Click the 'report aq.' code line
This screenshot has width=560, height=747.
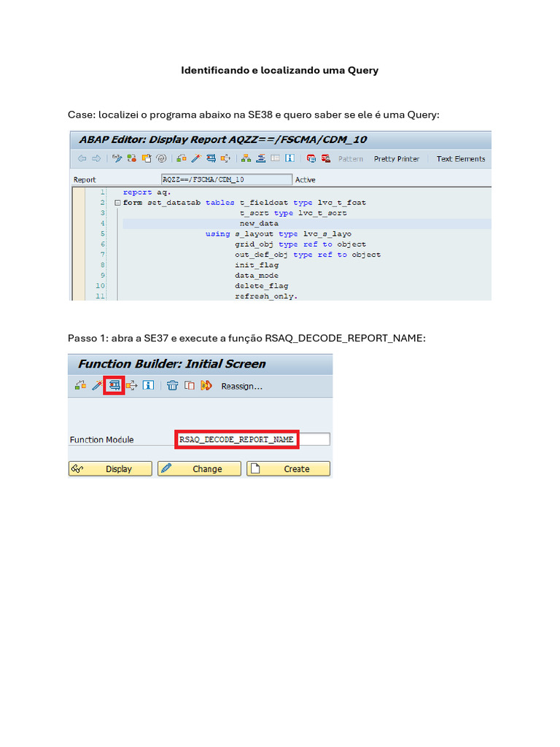[x=147, y=192]
